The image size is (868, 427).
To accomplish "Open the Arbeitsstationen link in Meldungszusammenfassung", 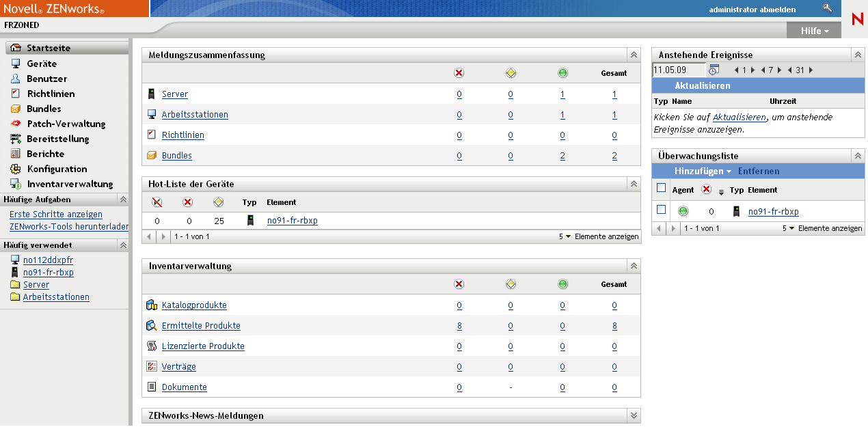I will pyautogui.click(x=195, y=115).
